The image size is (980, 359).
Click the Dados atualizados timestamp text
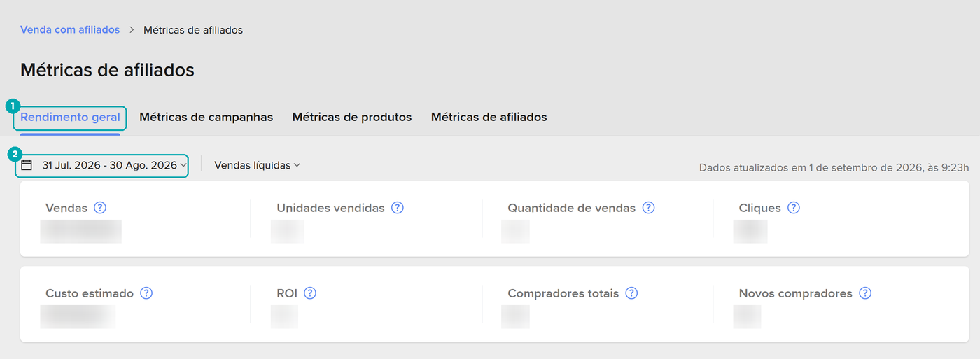tap(834, 167)
